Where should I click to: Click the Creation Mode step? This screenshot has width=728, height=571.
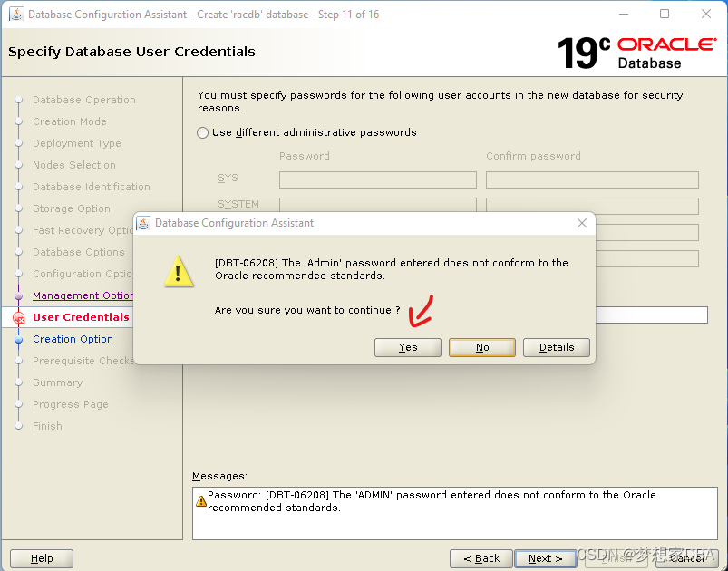pyautogui.click(x=70, y=121)
